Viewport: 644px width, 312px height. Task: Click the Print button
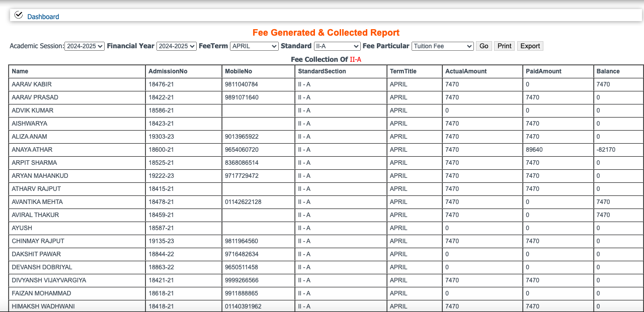(x=505, y=46)
